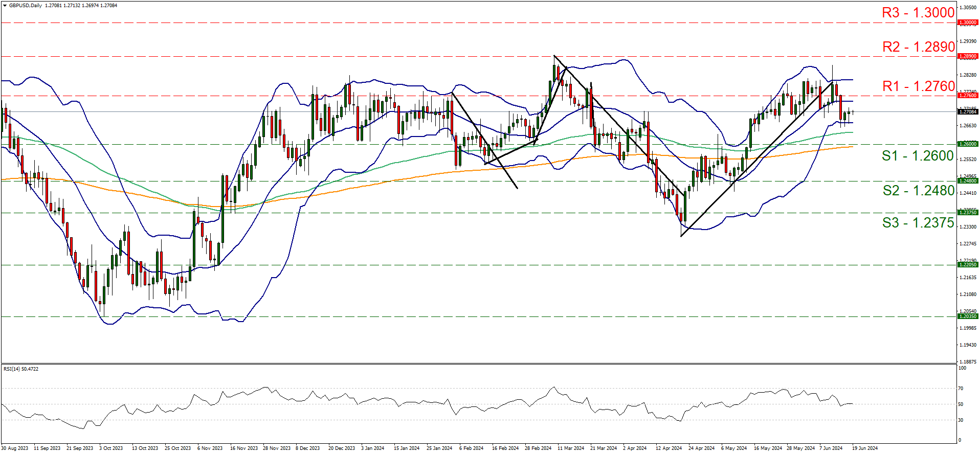Click the R1 - 1.2760 resistance label
Viewport: 980px width, 454px height.
tap(918, 86)
